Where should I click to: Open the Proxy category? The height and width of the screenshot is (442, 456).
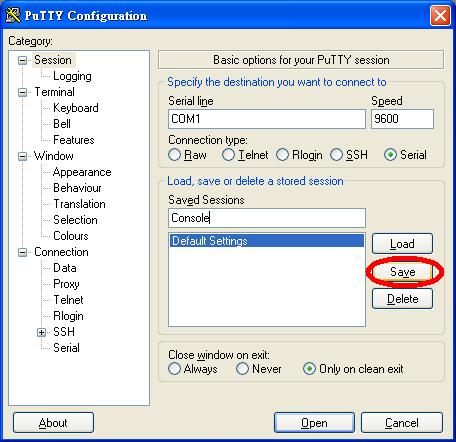pyautogui.click(x=66, y=284)
